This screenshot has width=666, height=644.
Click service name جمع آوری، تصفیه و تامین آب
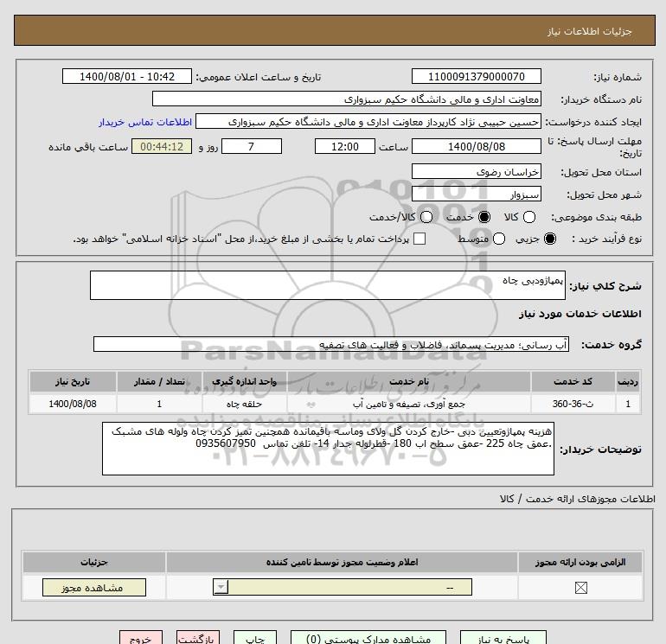[409, 405]
